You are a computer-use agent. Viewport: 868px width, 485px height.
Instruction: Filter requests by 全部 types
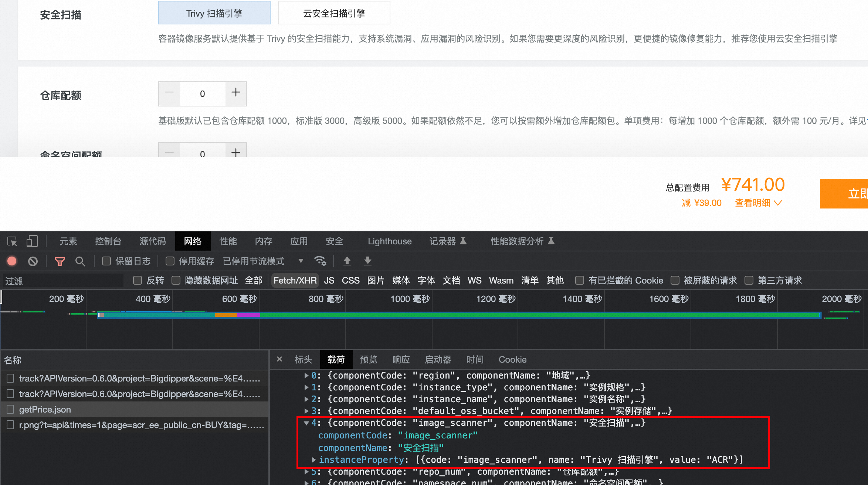click(x=254, y=280)
